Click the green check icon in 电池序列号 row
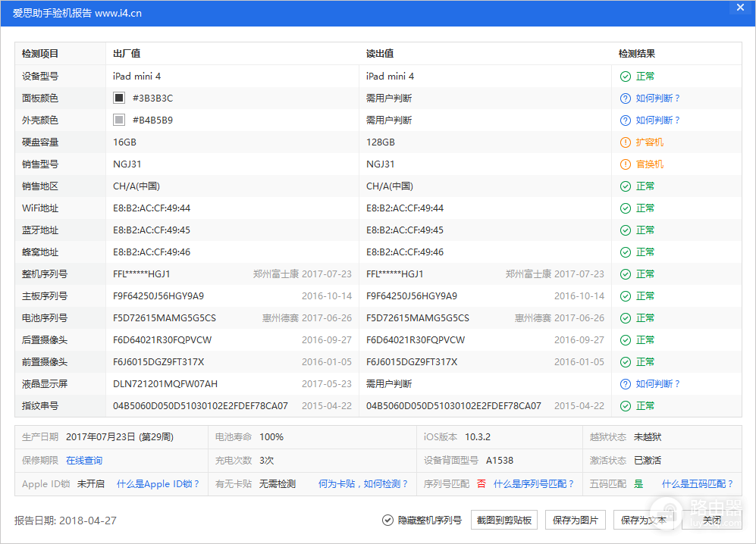The height and width of the screenshot is (544, 756). [626, 318]
